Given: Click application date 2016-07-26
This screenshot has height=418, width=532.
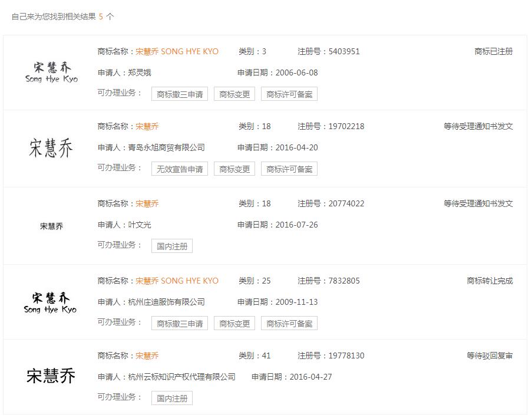Looking at the screenshot, I should (296, 225).
